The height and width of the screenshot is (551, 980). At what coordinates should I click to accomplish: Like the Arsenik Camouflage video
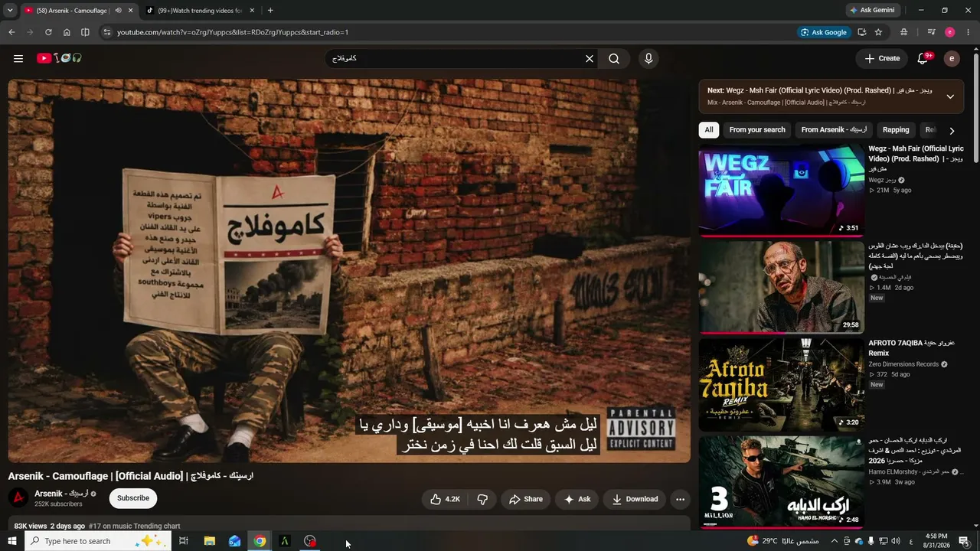click(445, 499)
